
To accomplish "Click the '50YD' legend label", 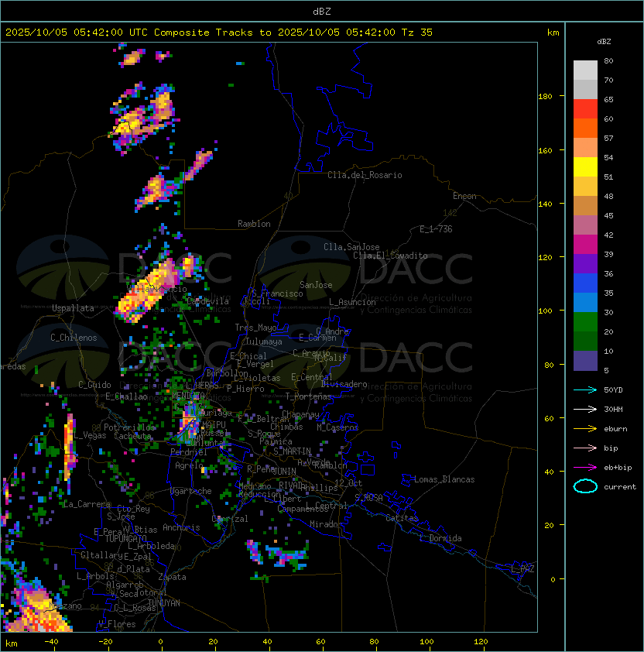I will pyautogui.click(x=613, y=389).
